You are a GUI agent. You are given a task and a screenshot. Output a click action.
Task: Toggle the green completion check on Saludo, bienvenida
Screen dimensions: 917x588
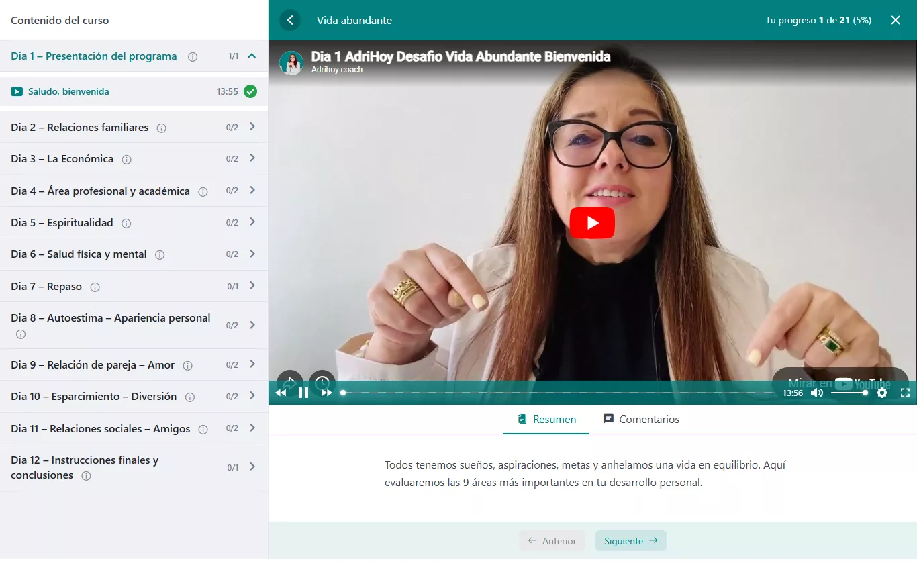(x=250, y=91)
